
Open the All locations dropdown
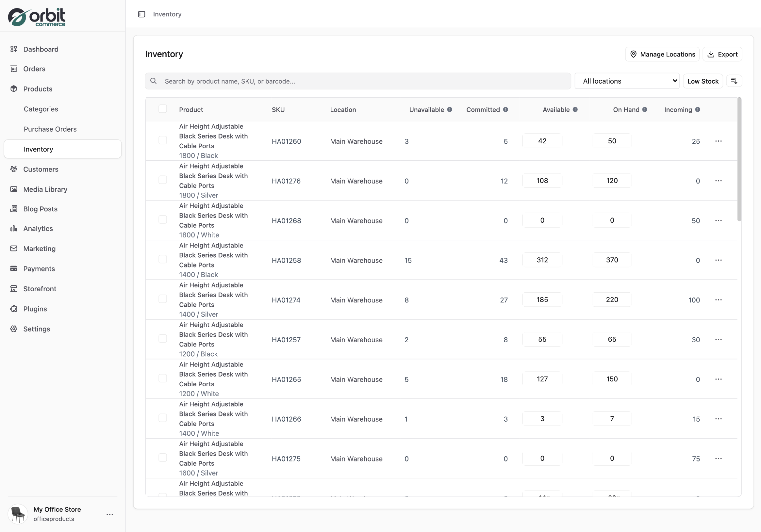(x=626, y=81)
